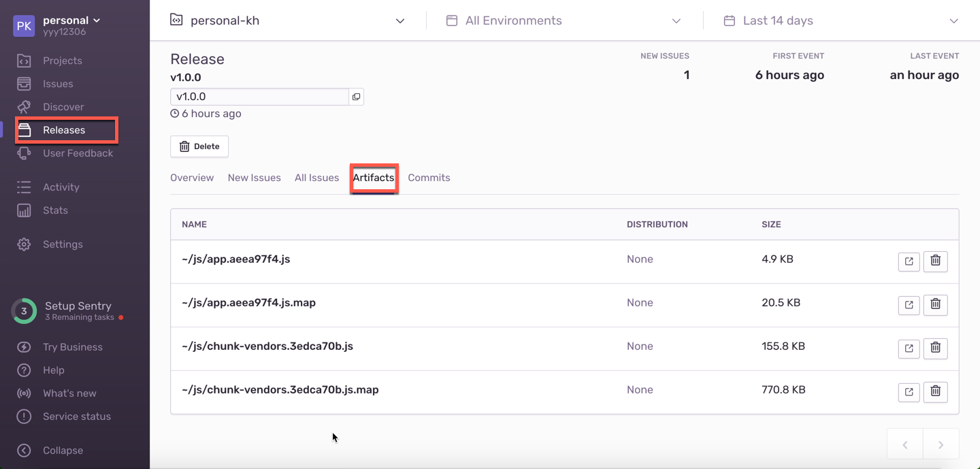Go to Issues in the sidebar
This screenshot has height=469, width=980.
pyautogui.click(x=58, y=84)
